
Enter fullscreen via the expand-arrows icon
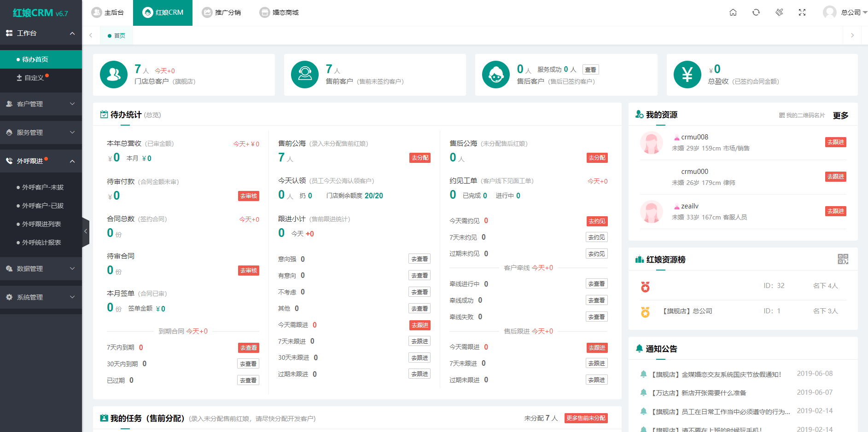(x=802, y=12)
